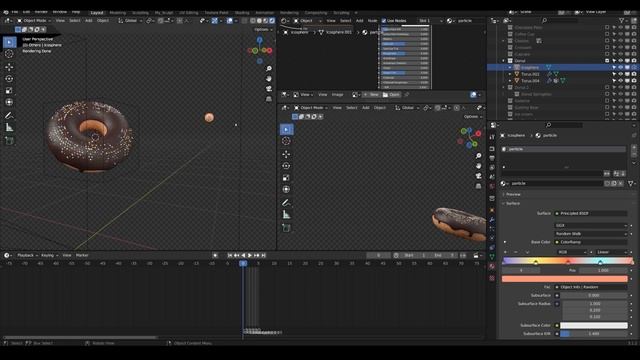Image resolution: width=640 pixels, height=360 pixels.
Task: Select the Scale tool in left viewport
Action: (9, 91)
